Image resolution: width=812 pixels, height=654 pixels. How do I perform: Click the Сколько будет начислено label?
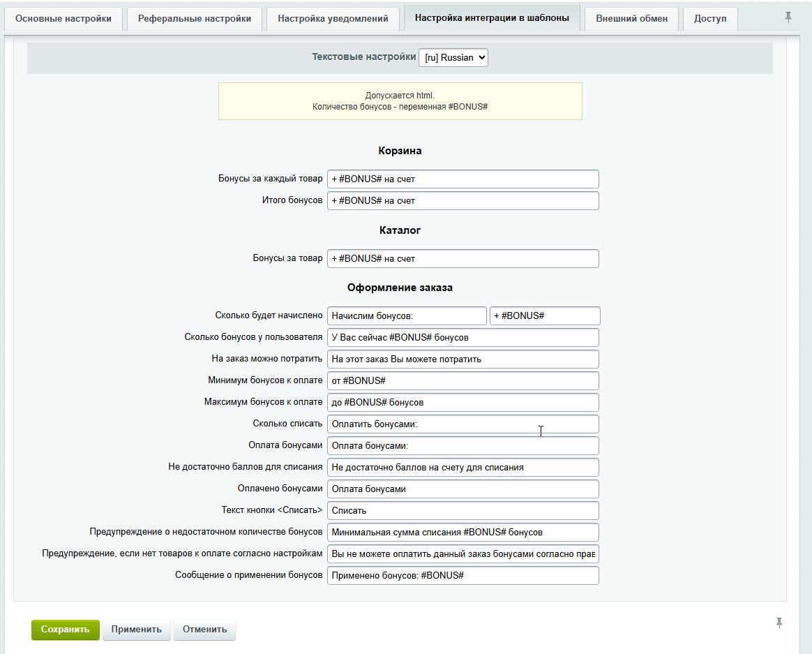tap(269, 315)
